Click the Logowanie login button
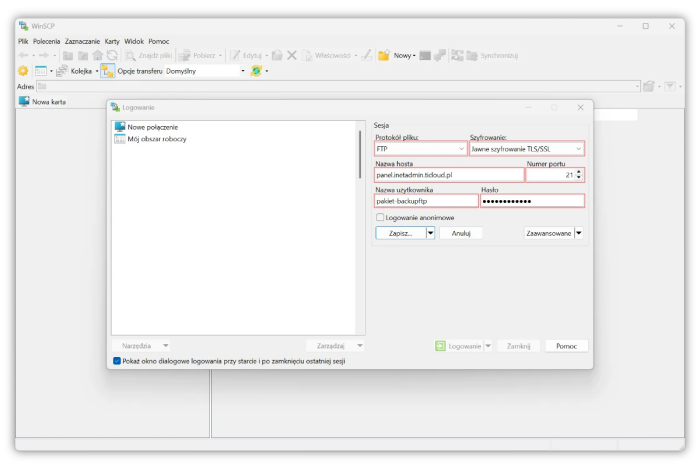The width and height of the screenshot is (700, 469). pyautogui.click(x=458, y=346)
